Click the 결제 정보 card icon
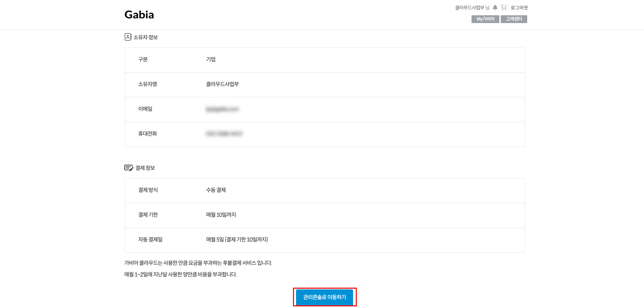 pos(129,168)
